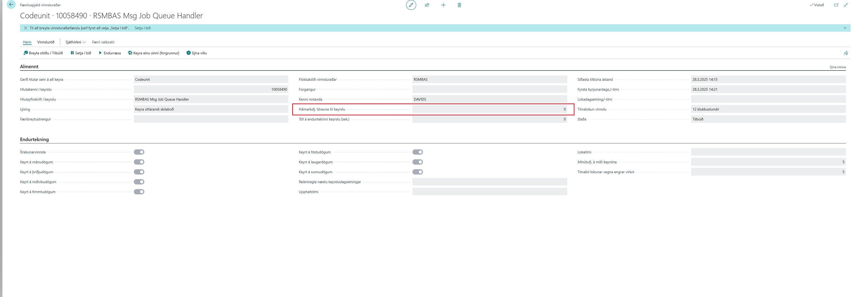Viewport: 868px width, 297px height.
Task: Click Síðasta tilbúna ástand field
Action: 768,79
